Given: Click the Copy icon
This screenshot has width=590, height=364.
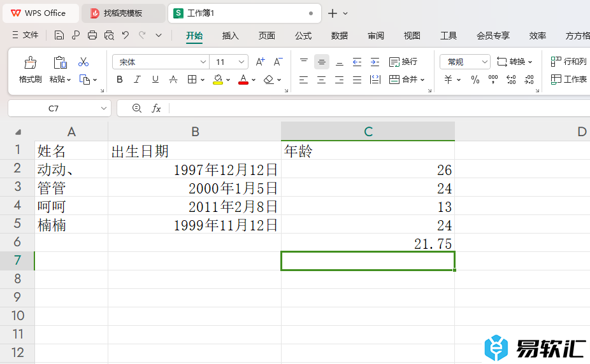Looking at the screenshot, I should coord(85,80).
